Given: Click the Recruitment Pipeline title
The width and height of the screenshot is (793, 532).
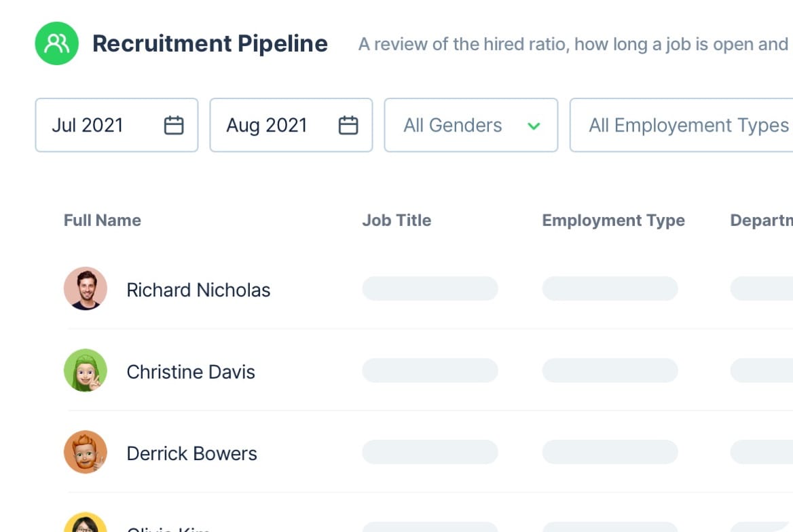Looking at the screenshot, I should [x=210, y=44].
